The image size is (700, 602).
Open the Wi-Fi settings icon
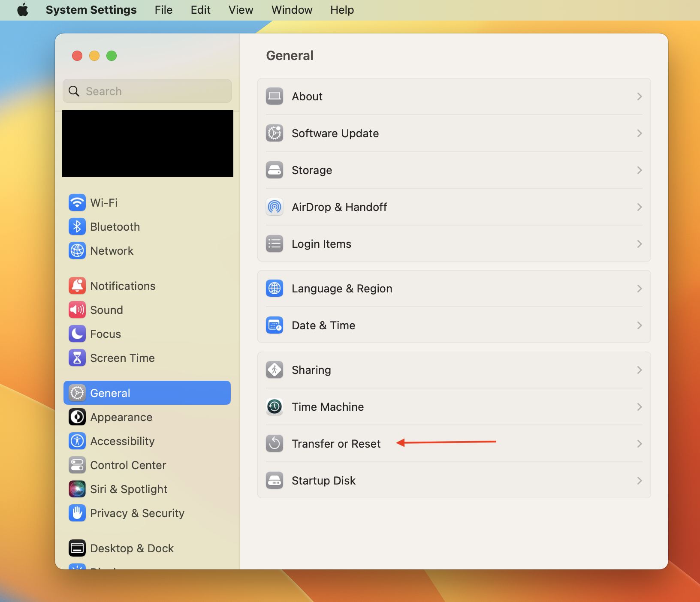pyautogui.click(x=77, y=202)
